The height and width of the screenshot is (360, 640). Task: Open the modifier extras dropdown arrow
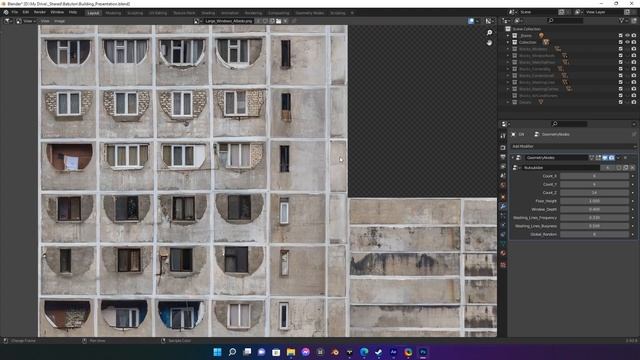(x=618, y=158)
